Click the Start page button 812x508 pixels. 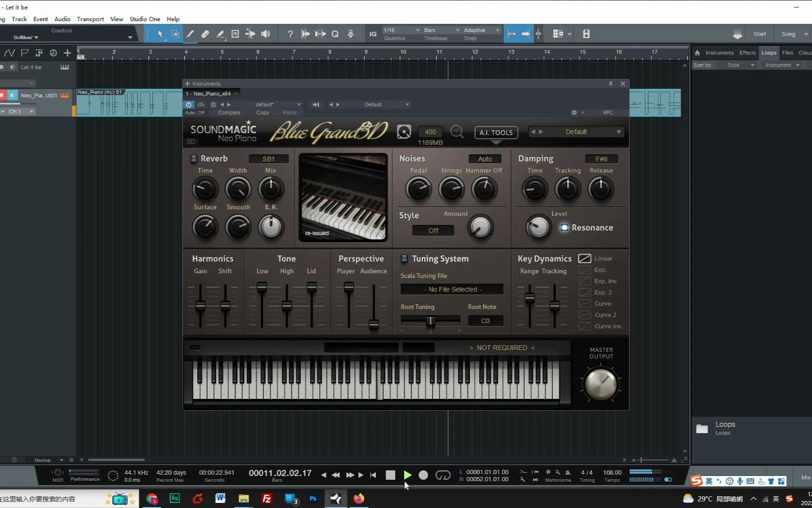[759, 34]
